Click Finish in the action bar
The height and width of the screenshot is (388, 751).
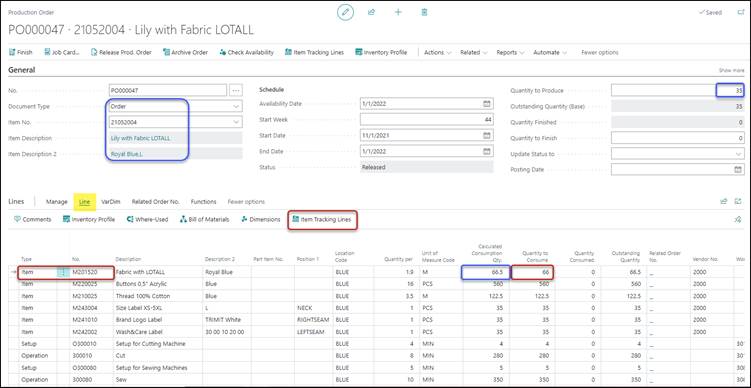[x=21, y=52]
